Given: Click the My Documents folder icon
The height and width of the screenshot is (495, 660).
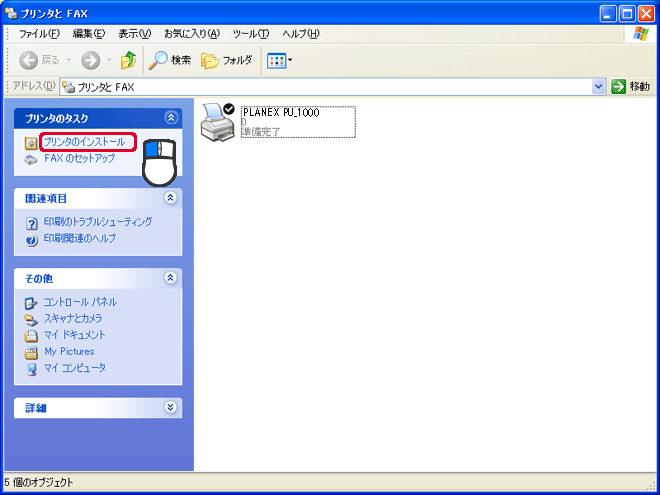Looking at the screenshot, I should coord(31,337).
